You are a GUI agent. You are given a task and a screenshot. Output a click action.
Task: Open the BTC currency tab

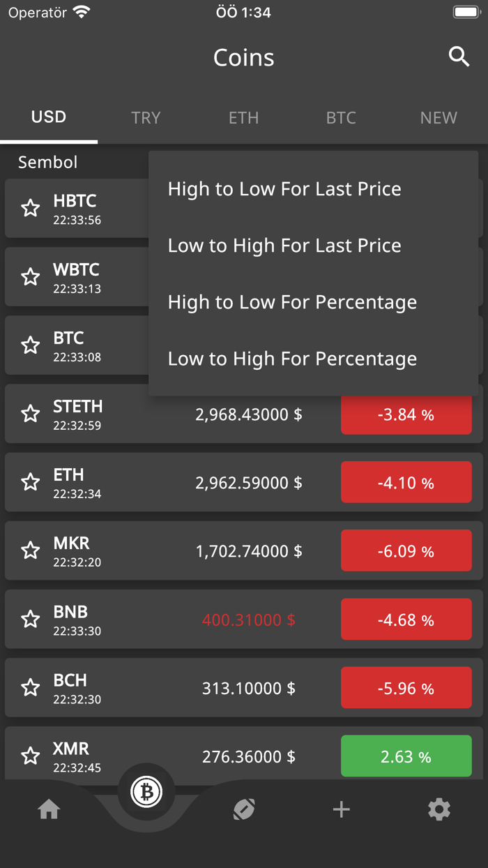[341, 117]
